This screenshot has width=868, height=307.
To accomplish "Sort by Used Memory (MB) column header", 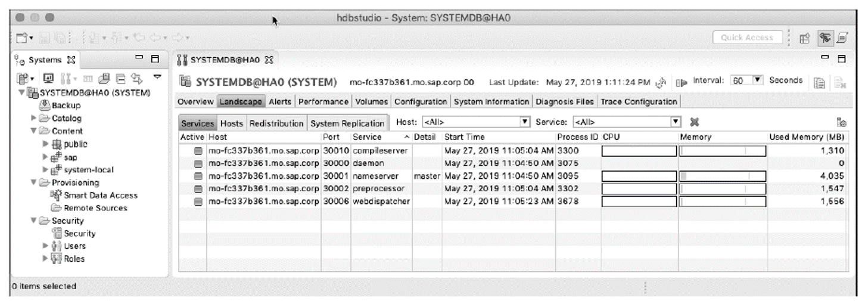I will click(x=807, y=137).
